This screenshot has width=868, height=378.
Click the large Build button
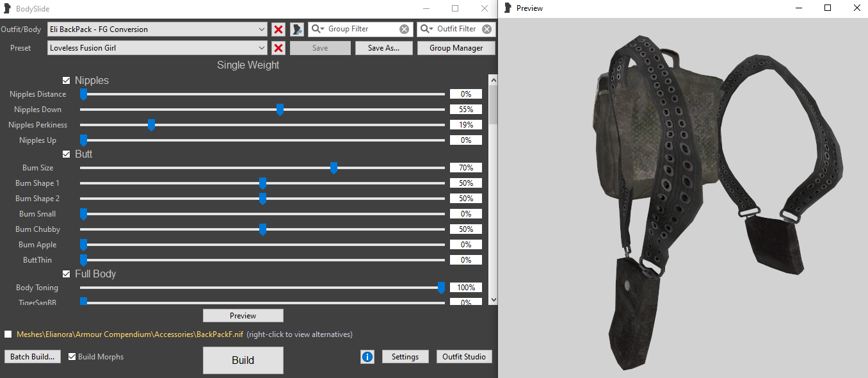(243, 360)
